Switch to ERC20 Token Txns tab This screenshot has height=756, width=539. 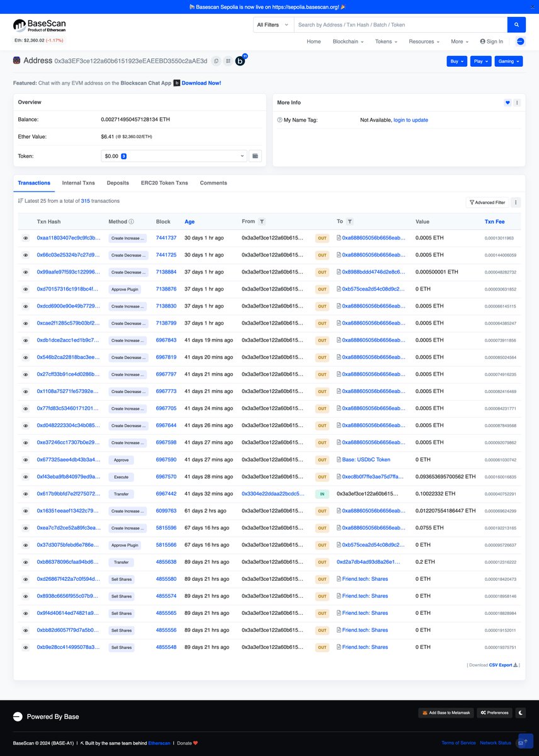(x=164, y=183)
